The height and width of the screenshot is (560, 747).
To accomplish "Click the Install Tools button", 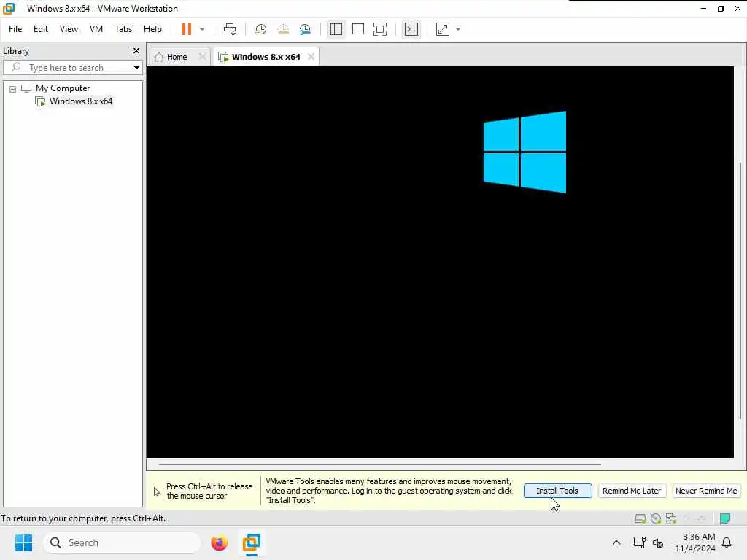I will pyautogui.click(x=557, y=491).
